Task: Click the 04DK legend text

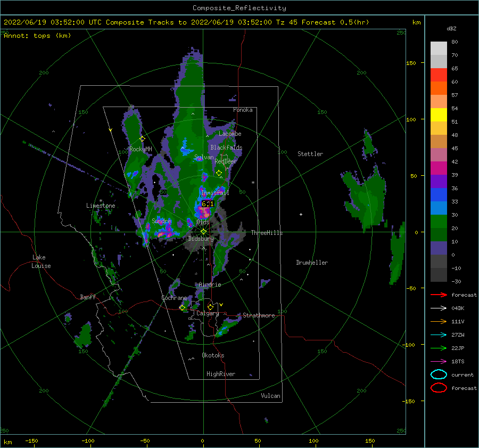Action: click(x=458, y=308)
